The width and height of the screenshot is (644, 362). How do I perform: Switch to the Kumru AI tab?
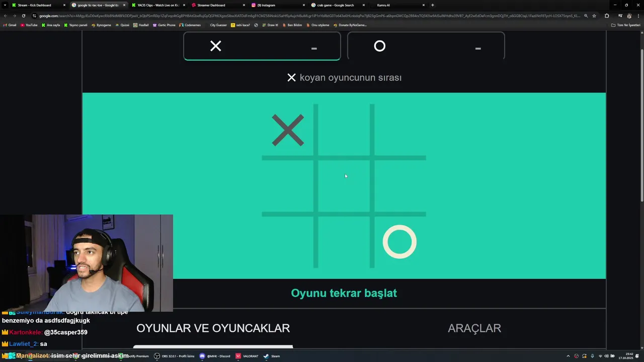(397, 5)
